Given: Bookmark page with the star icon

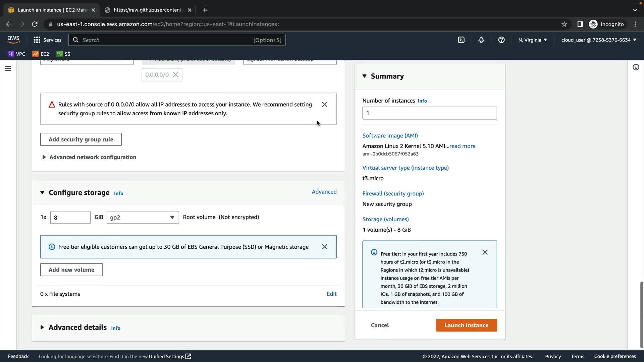Looking at the screenshot, I should pos(564,24).
